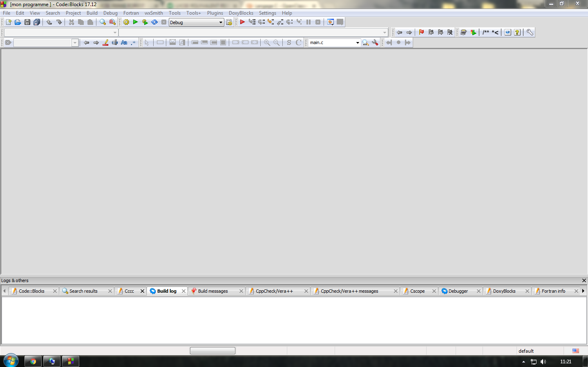Open the Fortran menu
This screenshot has width=588, height=367.
tap(131, 13)
